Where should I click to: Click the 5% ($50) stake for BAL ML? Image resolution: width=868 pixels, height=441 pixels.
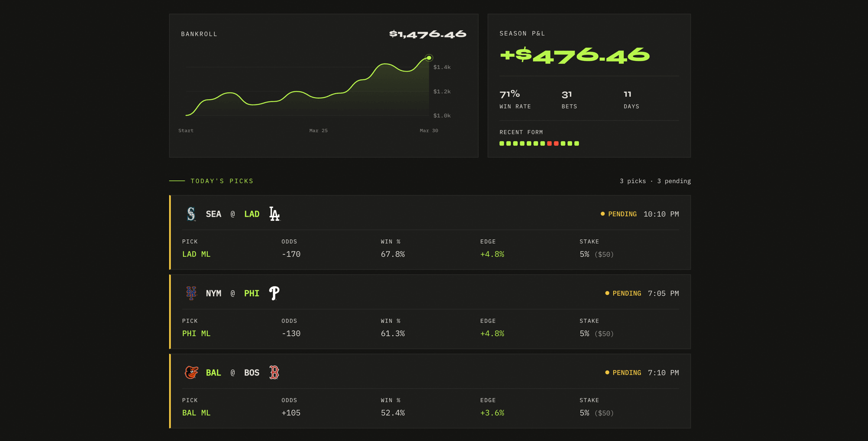click(x=597, y=413)
